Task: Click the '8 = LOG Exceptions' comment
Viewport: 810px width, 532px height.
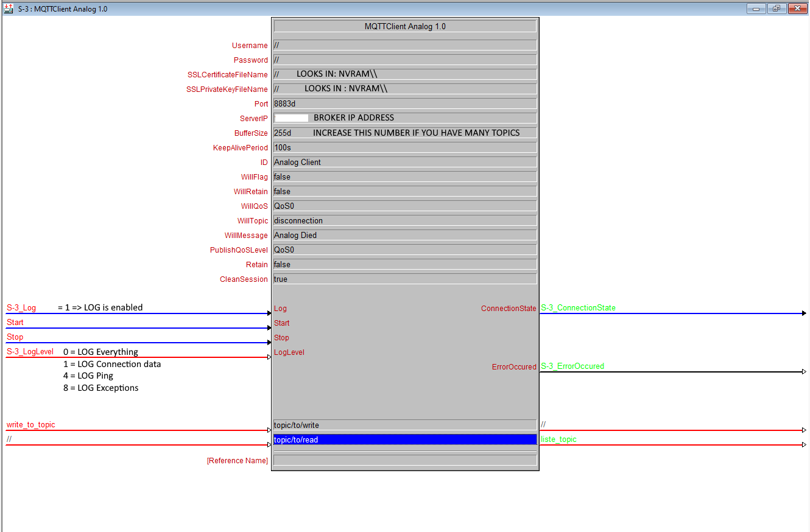Action: pyautogui.click(x=100, y=388)
